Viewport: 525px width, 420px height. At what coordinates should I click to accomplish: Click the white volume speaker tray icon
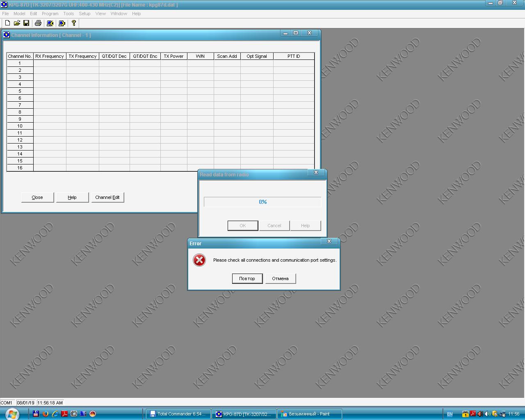487,414
